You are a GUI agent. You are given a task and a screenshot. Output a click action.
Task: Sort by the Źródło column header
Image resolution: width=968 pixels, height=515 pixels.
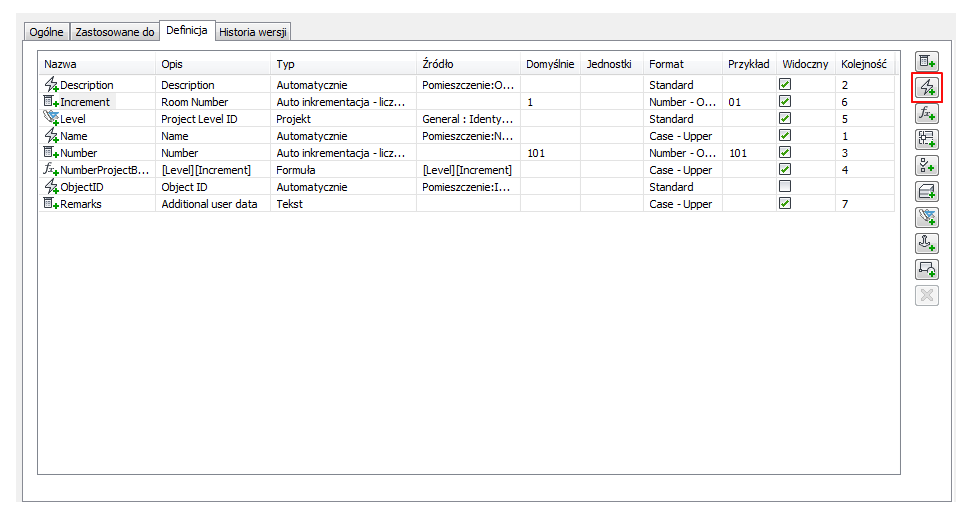468,64
